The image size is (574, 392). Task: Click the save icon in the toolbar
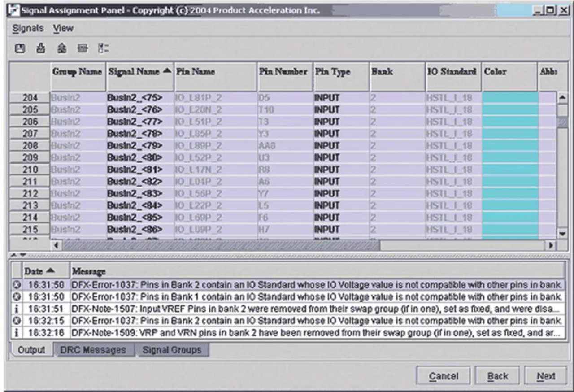pos(20,48)
